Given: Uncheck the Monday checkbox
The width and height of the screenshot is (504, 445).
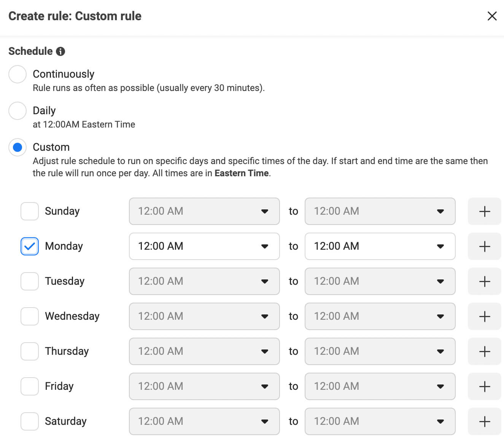Looking at the screenshot, I should click(29, 246).
